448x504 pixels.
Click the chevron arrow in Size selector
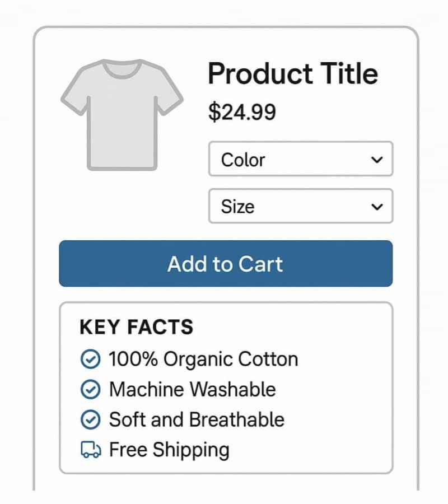(377, 207)
